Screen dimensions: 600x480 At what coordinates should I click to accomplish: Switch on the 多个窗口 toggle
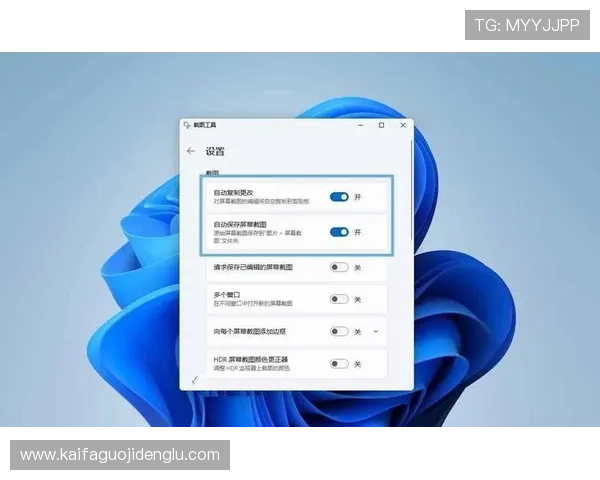point(339,299)
